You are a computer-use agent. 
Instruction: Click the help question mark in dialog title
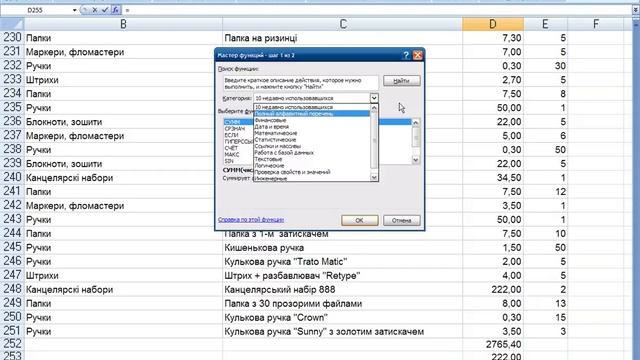pyautogui.click(x=406, y=55)
